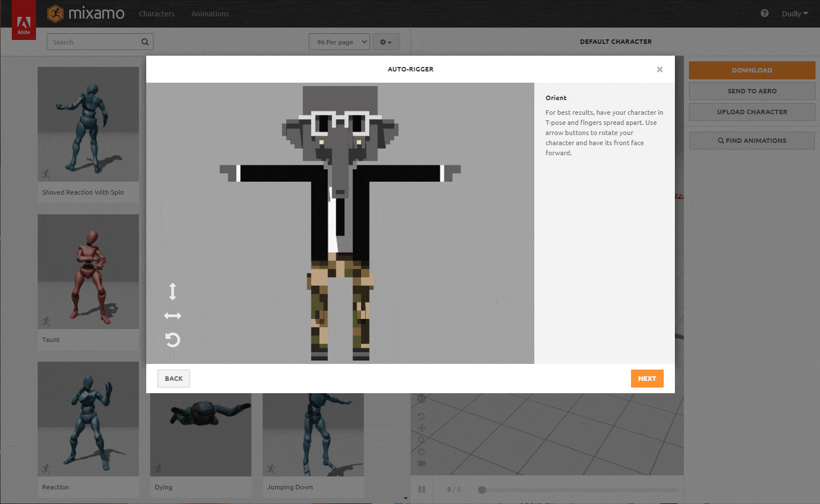Click the search magnifier icon
820x504 pixels.
145,42
